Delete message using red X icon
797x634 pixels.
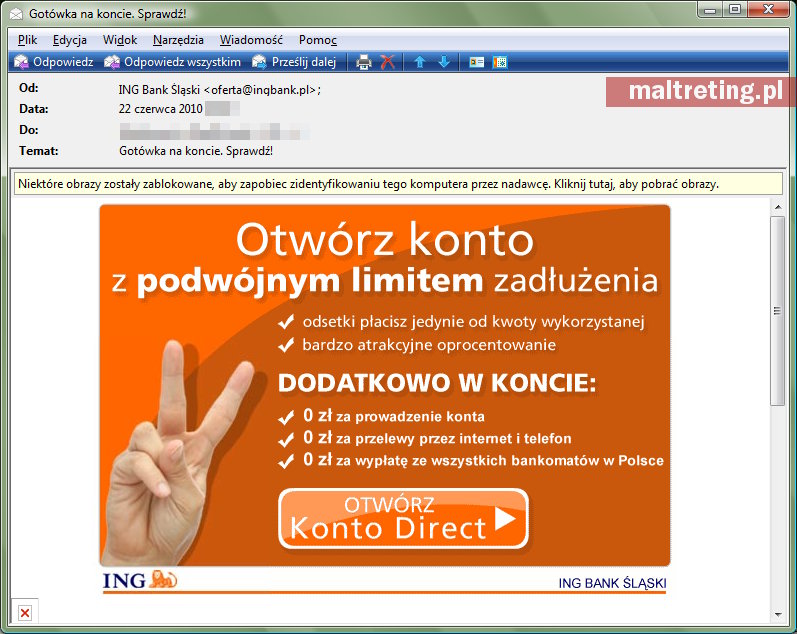coord(387,62)
